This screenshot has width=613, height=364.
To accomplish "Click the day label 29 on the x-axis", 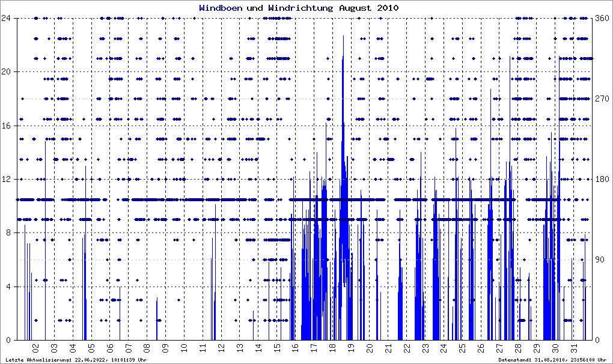I will tap(537, 348).
